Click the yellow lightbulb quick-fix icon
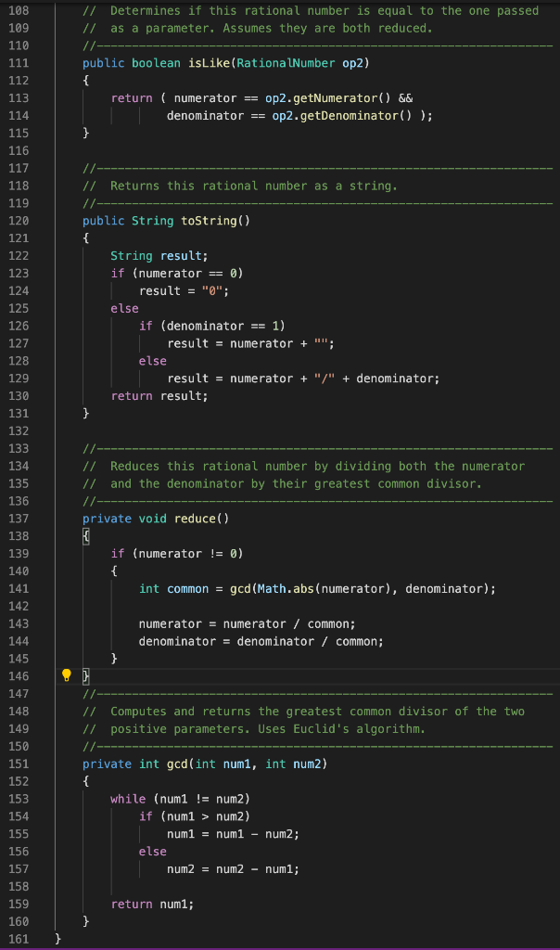The height and width of the screenshot is (950, 560). pyautogui.click(x=67, y=675)
